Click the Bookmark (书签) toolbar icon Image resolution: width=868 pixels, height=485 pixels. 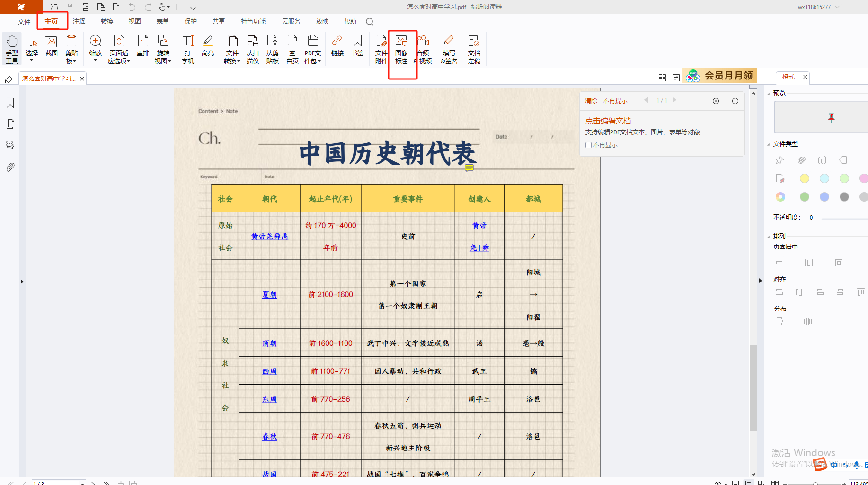[357, 46]
